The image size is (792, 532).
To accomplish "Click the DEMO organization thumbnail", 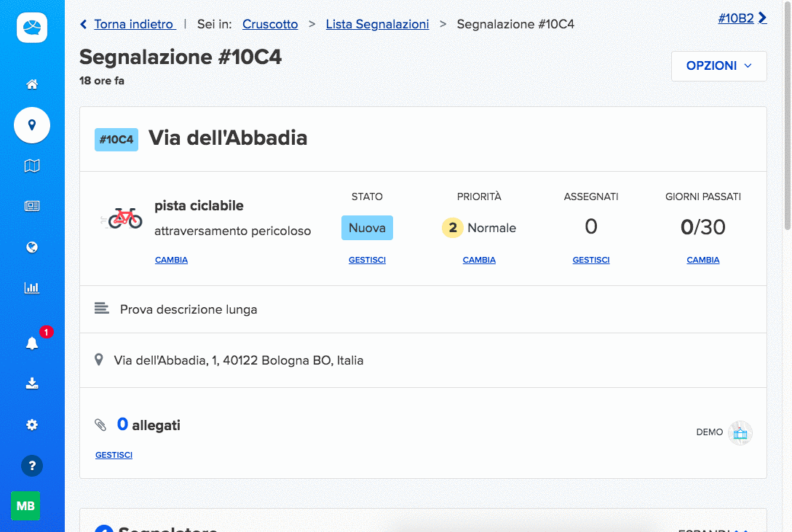I will tap(740, 432).
